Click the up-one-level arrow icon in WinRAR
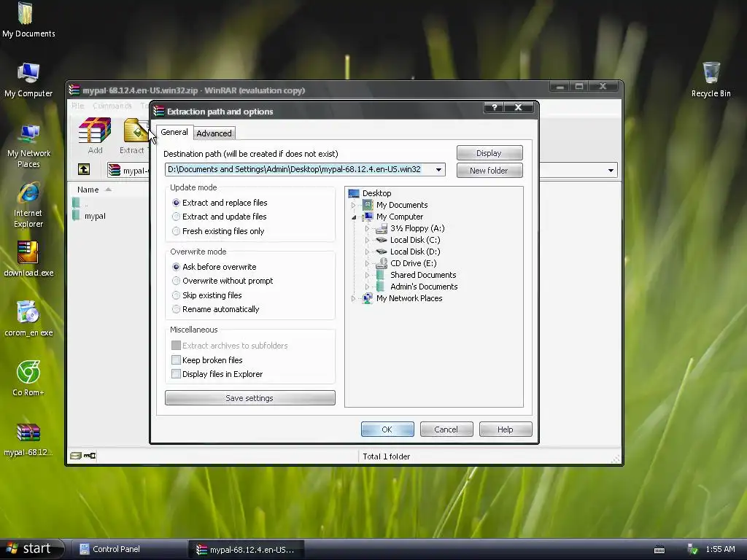The height and width of the screenshot is (560, 747). tap(84, 169)
